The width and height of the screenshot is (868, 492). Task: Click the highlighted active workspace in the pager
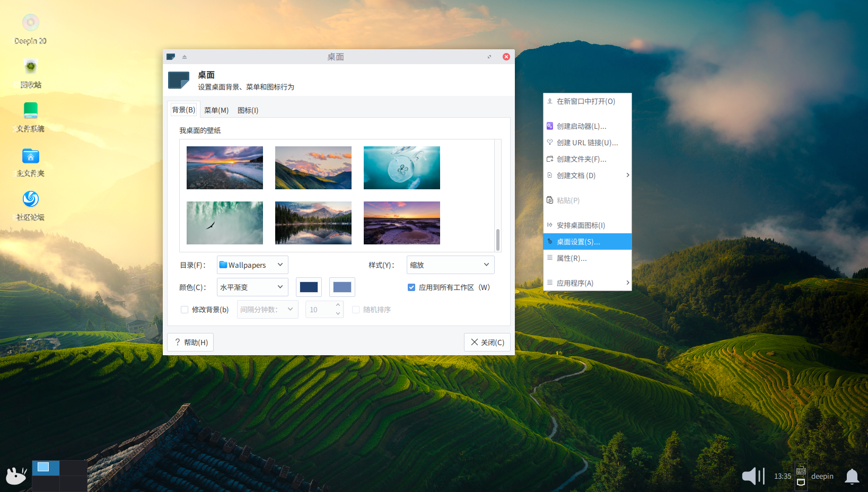click(x=46, y=468)
